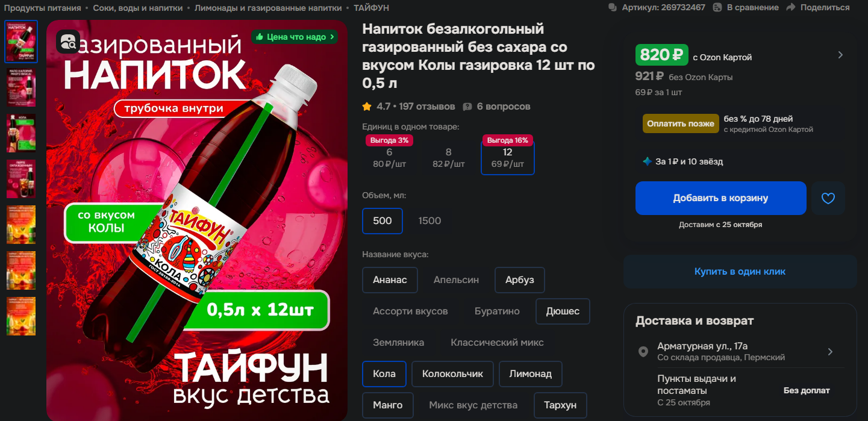
Task: Click the Поделиться share arrow icon
Action: [x=790, y=7]
